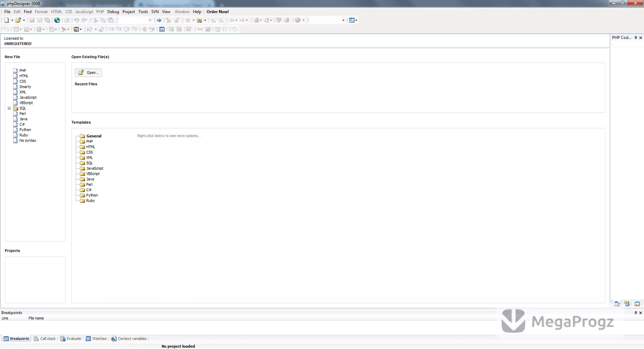Click the globe Preview in browser icon

(57, 20)
